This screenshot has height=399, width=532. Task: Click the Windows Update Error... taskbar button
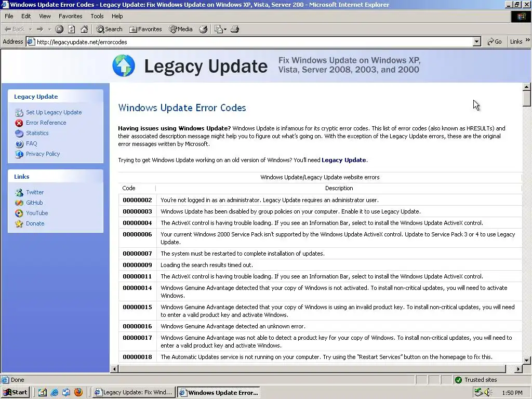tap(219, 393)
